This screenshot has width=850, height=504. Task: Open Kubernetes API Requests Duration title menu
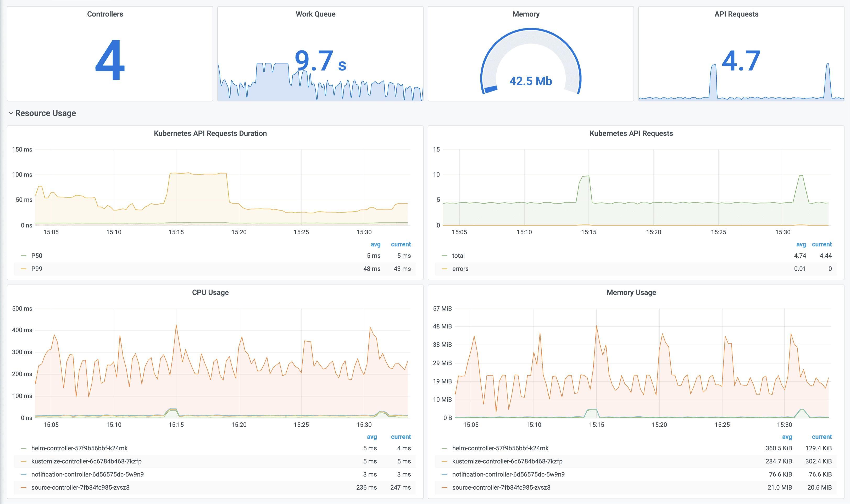(x=210, y=133)
